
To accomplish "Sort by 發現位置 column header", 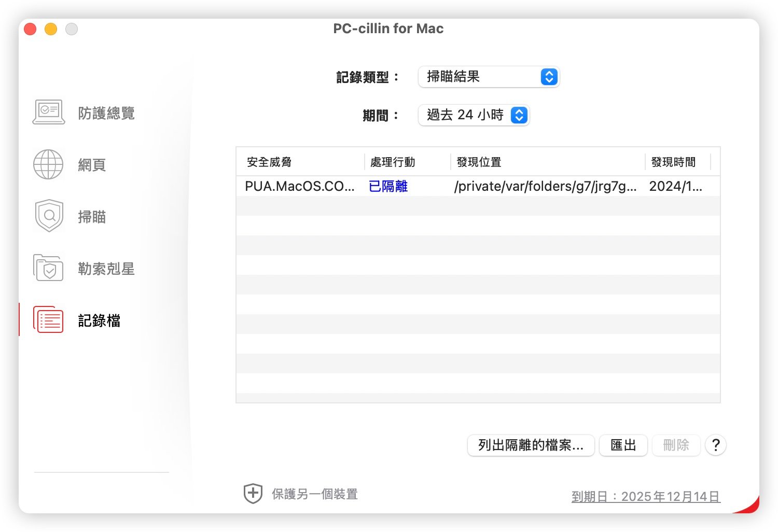I will point(479,162).
